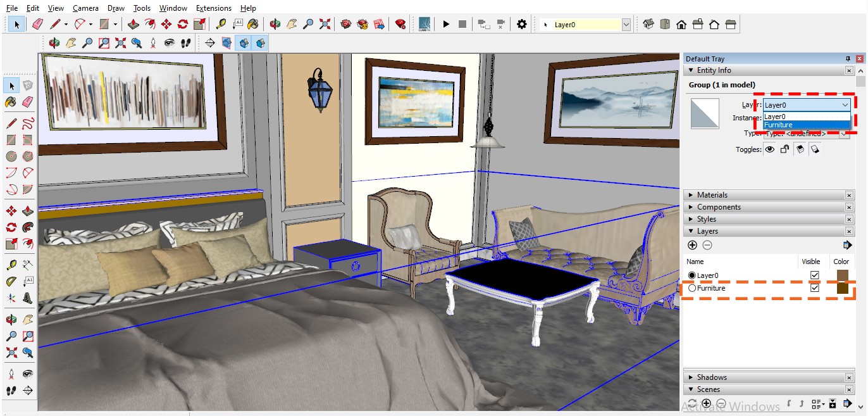Expand the Materials panel
Image resolution: width=868 pixels, height=416 pixels.
pyautogui.click(x=712, y=195)
